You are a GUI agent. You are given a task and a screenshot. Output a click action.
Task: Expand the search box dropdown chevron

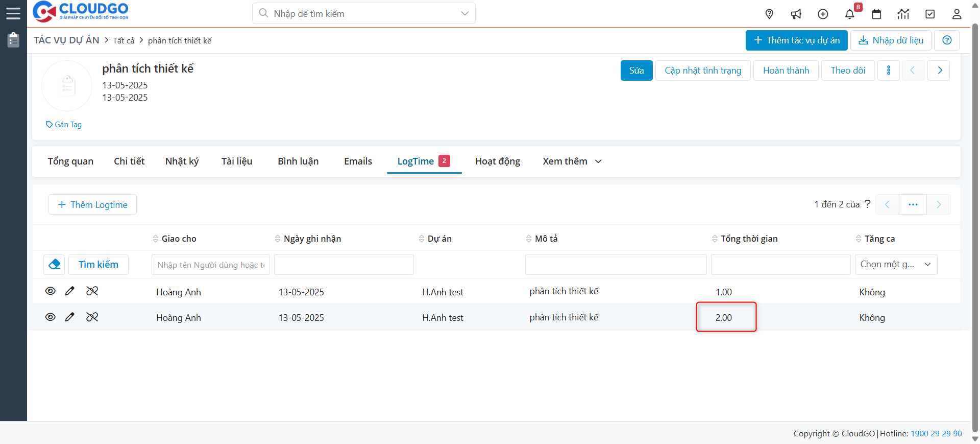pyautogui.click(x=464, y=14)
